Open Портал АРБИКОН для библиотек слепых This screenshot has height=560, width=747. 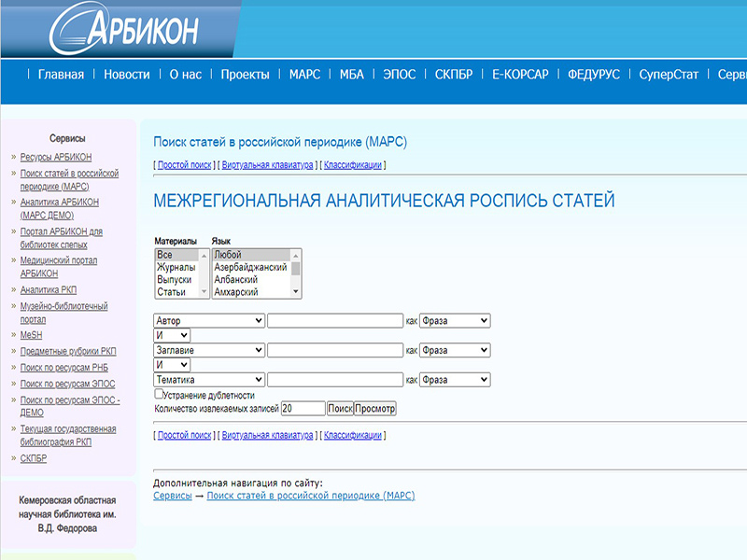click(x=61, y=238)
